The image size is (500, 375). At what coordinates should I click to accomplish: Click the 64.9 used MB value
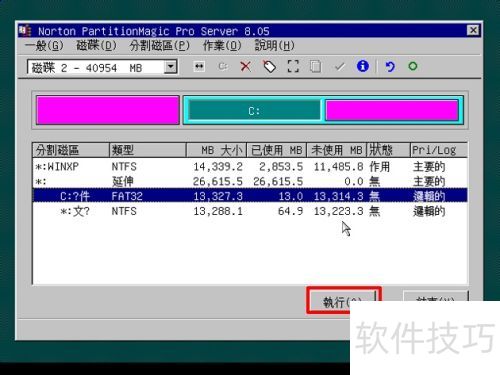(x=290, y=211)
